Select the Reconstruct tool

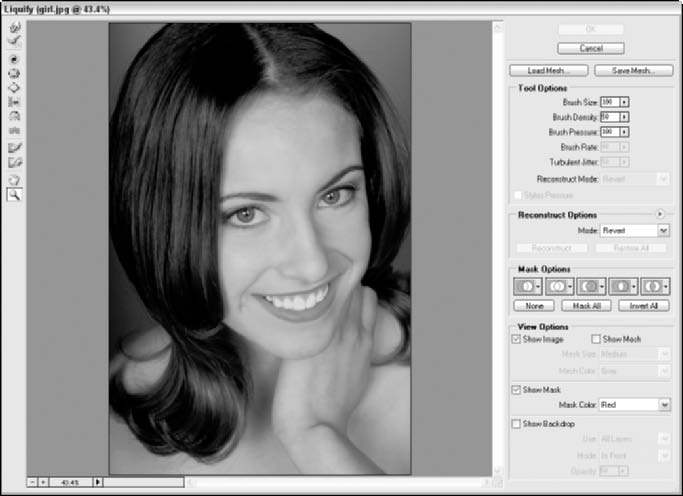tap(15, 42)
